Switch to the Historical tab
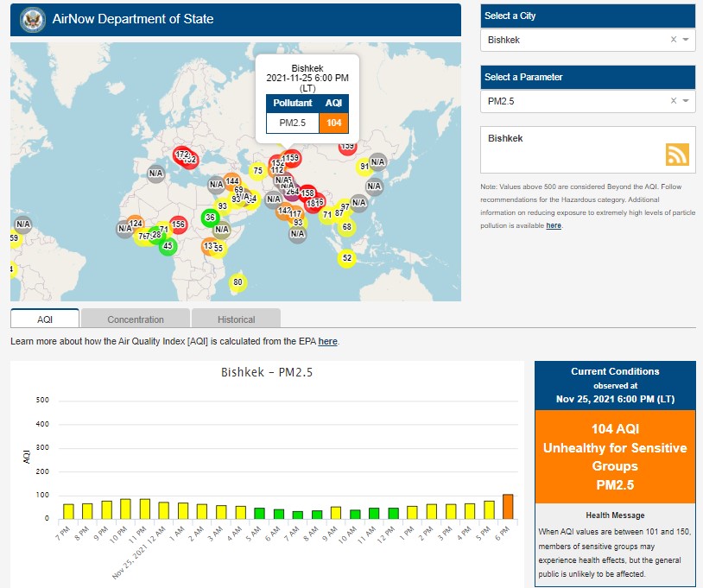703x588 pixels. 236,319
